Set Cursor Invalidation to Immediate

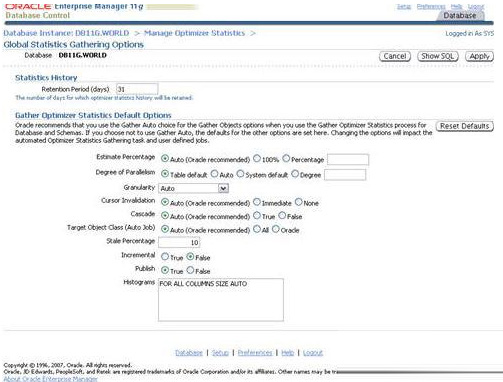pos(257,202)
